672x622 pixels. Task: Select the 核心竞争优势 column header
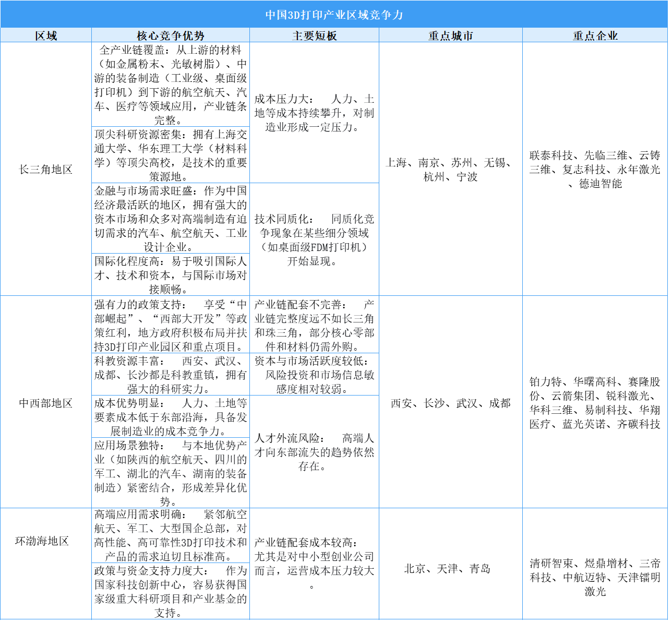point(171,35)
